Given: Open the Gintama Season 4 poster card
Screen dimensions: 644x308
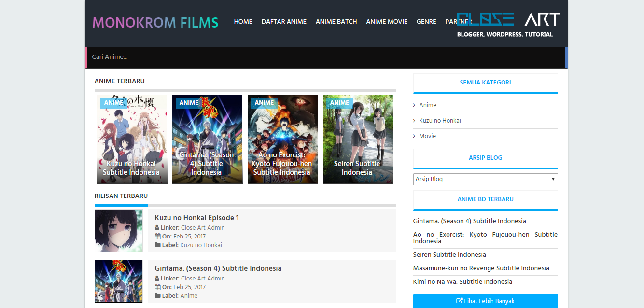Looking at the screenshot, I should pos(207,139).
